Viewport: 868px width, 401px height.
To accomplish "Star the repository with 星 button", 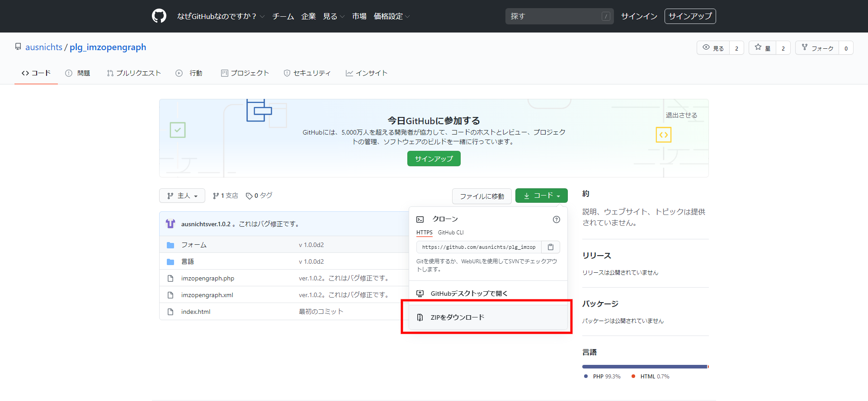I will (x=763, y=48).
